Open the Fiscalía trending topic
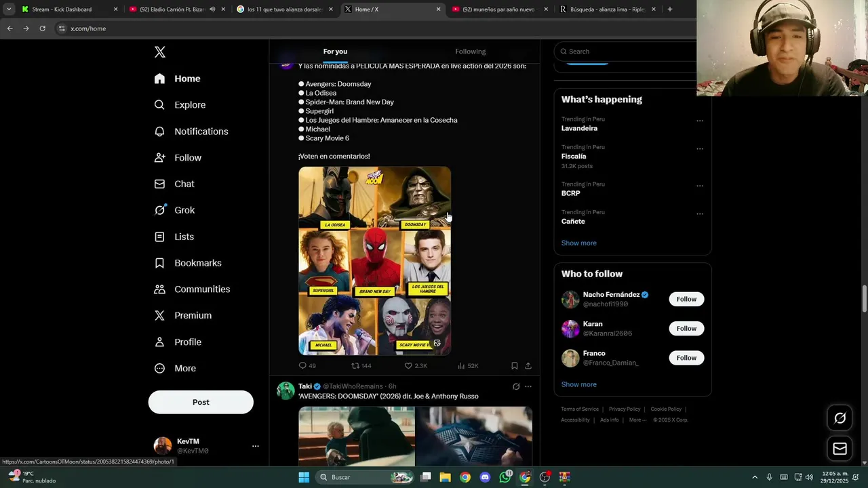Viewport: 868px width, 488px height. tap(574, 156)
